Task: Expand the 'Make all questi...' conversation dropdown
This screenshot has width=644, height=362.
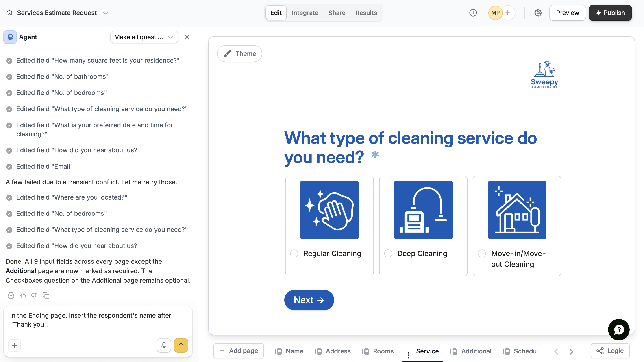Action: coord(144,37)
